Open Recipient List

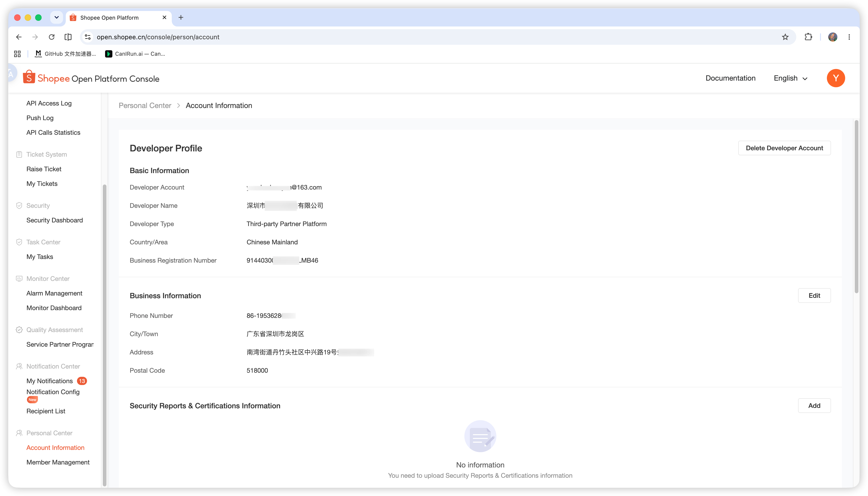click(x=46, y=411)
